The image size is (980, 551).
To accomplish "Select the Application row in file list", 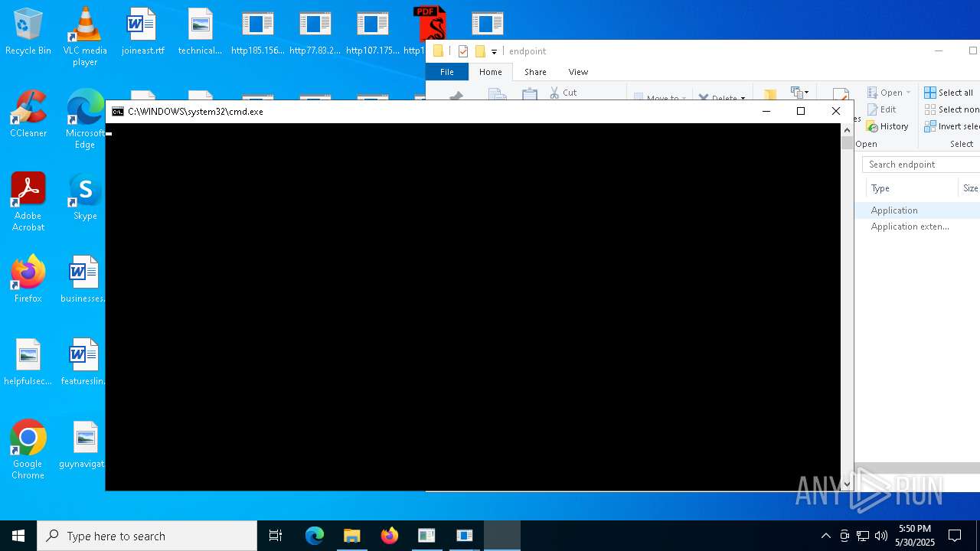I will 917,210.
